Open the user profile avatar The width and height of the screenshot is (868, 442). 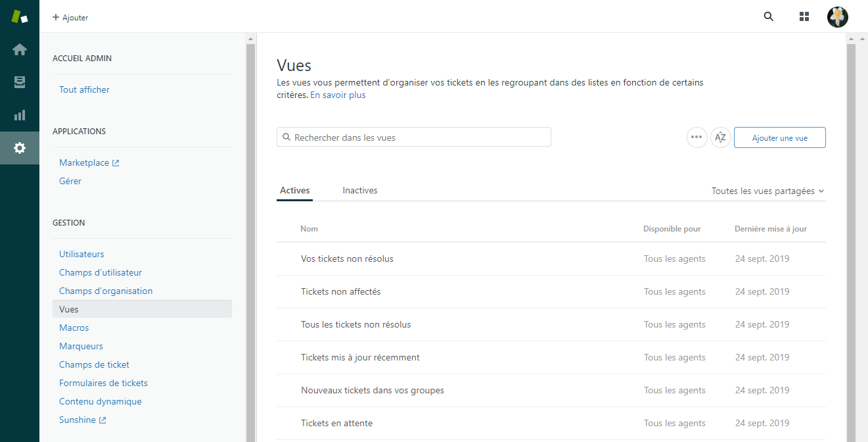pyautogui.click(x=837, y=17)
